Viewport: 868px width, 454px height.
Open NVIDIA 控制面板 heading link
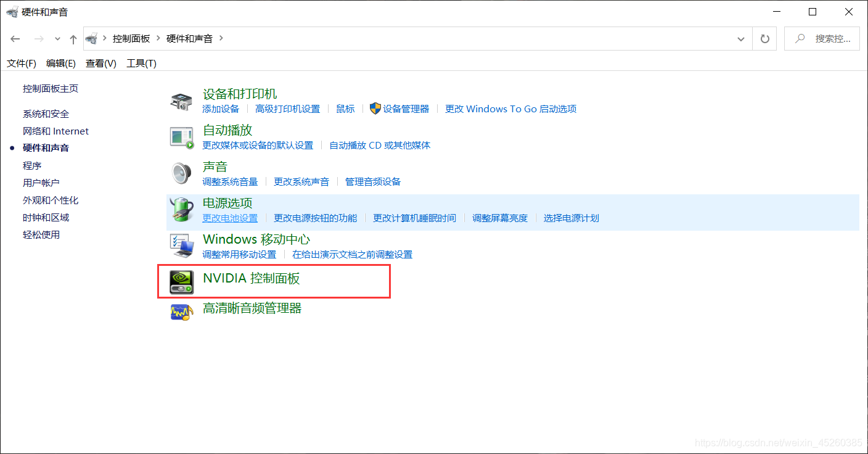(252, 278)
